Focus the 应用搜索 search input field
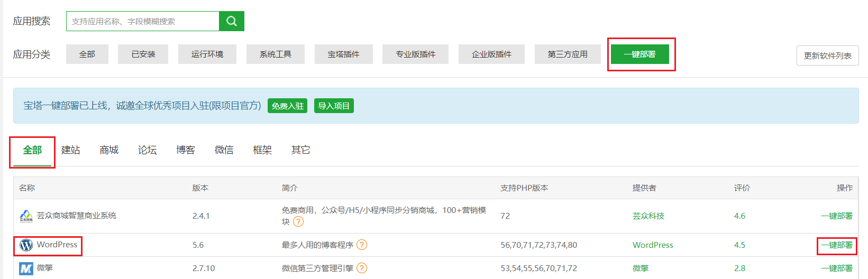The image size is (868, 279). pos(143,21)
